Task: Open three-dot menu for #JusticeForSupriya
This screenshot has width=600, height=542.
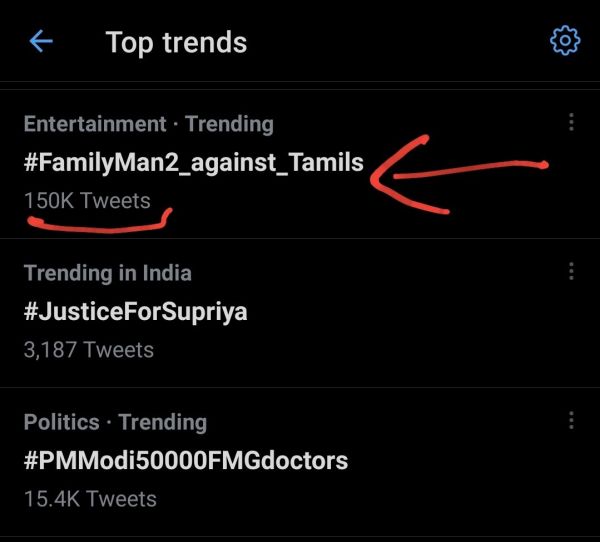Action: (571, 271)
